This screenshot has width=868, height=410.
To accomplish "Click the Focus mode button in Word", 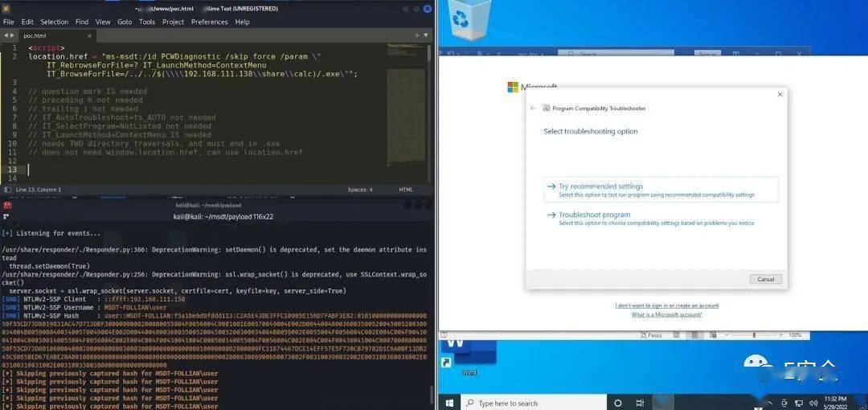I will (651, 335).
